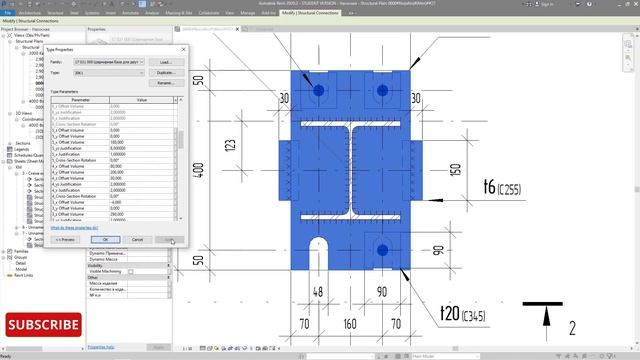
Task: Click the zoom tool in the navigation bar
Action: (628, 59)
